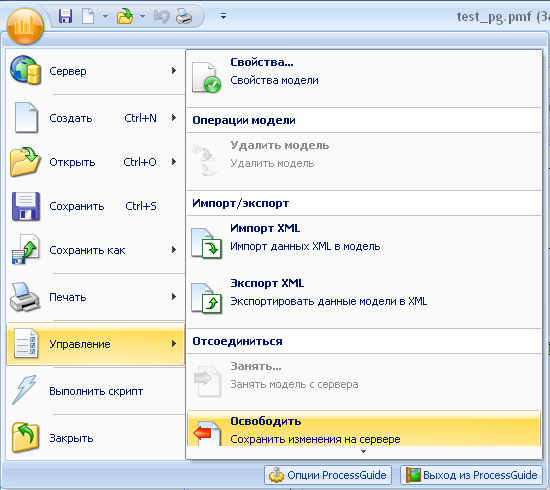This screenshot has height=490, width=550.
Task: Click the Ctrl+O shortcut text
Action: coord(140,162)
